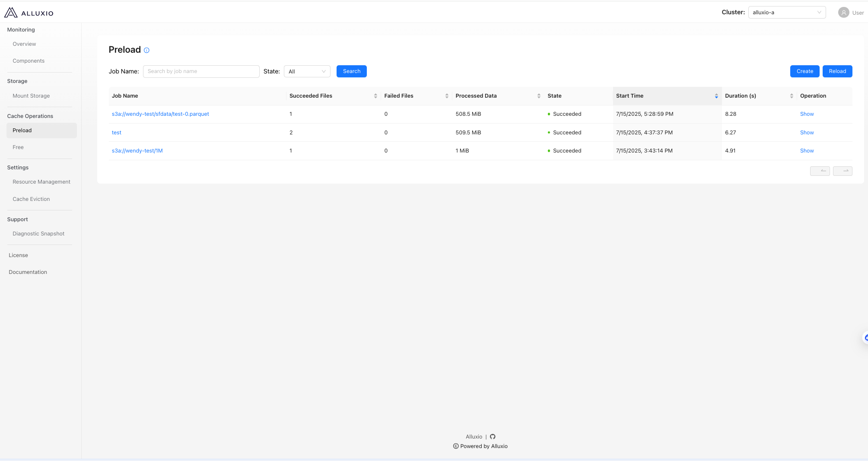The height and width of the screenshot is (461, 868).
Task: Go to next page arrow
Action: tap(843, 171)
